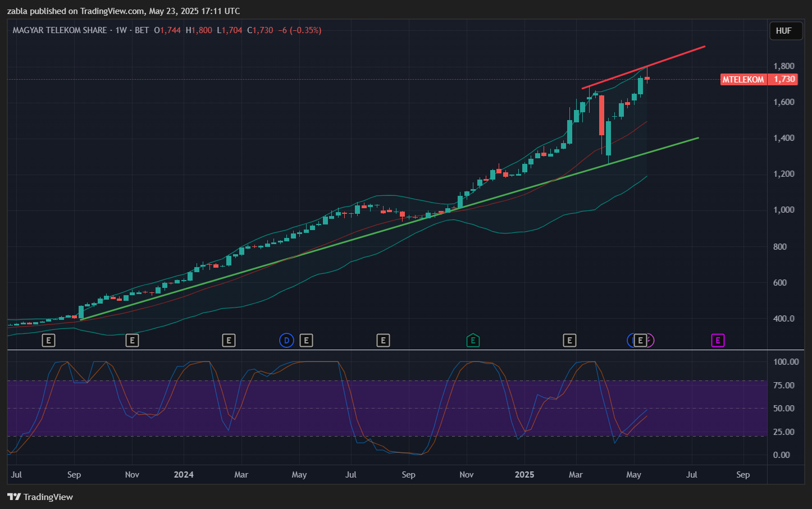Click the Nov label just before 2025
This screenshot has height=509, width=812.
tap(467, 474)
